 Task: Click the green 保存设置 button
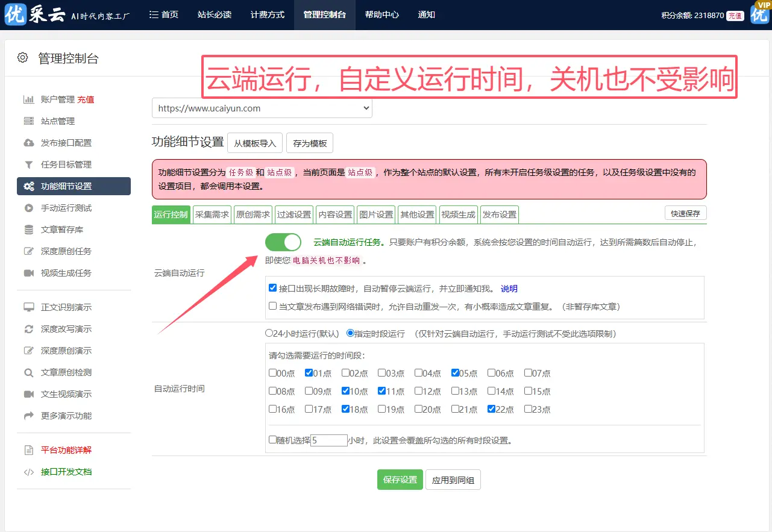coord(400,480)
